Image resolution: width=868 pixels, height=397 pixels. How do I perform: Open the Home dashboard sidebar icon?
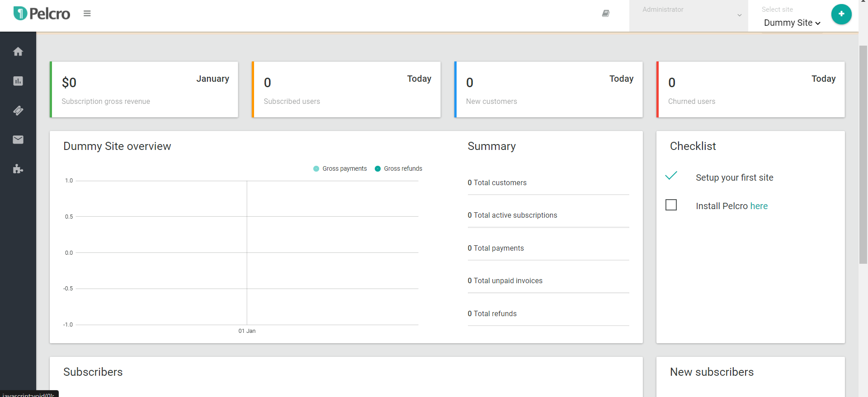click(18, 51)
